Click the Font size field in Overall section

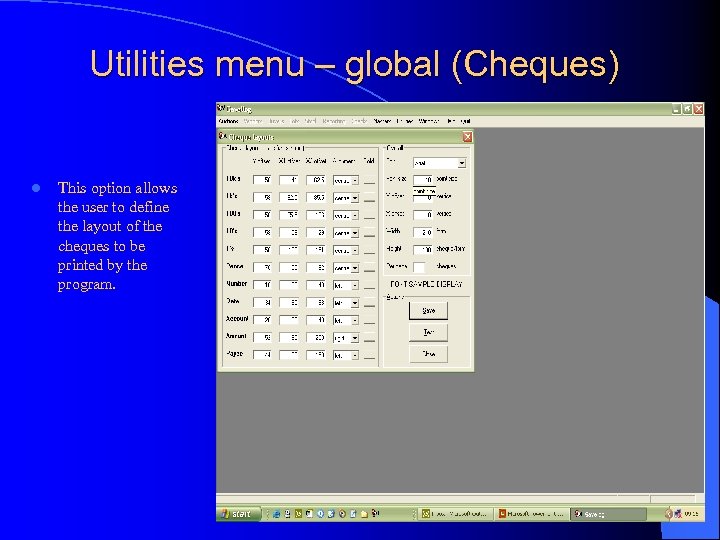pos(423,179)
